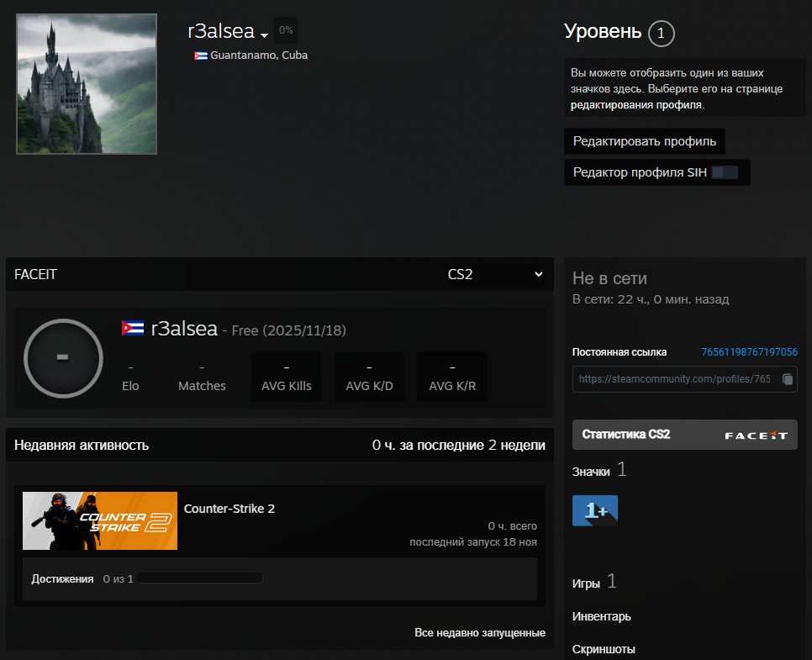Click the Cuba flag in the FACEIT panel

[133, 329]
